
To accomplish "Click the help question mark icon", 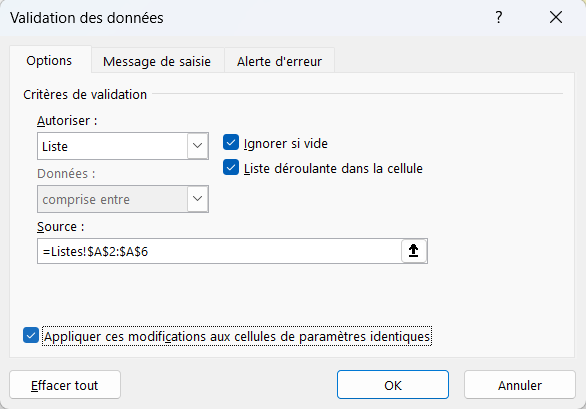I will click(x=499, y=17).
